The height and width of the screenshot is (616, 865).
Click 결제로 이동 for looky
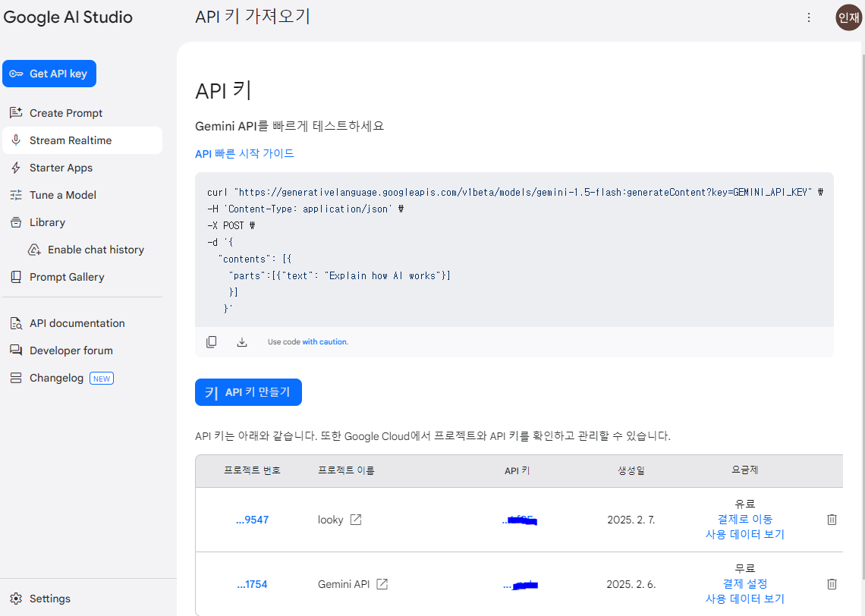coord(745,519)
